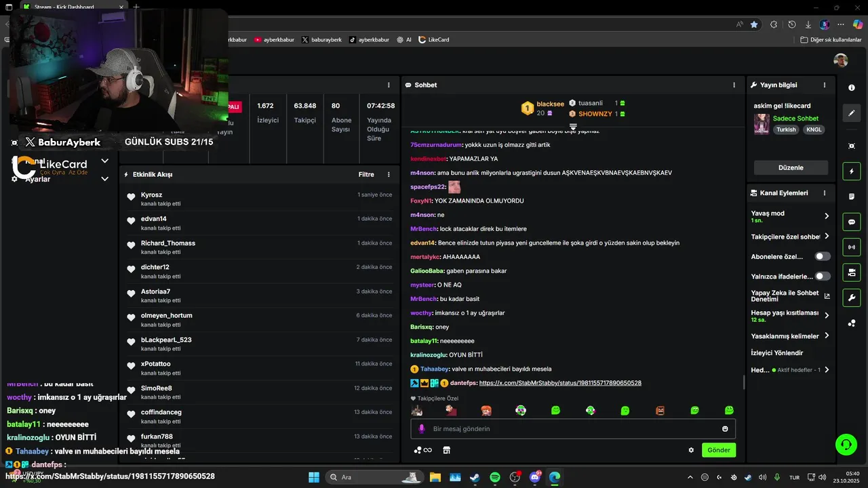Click the favorites star in address bar
This screenshot has height=488, width=868.
pos(754,24)
